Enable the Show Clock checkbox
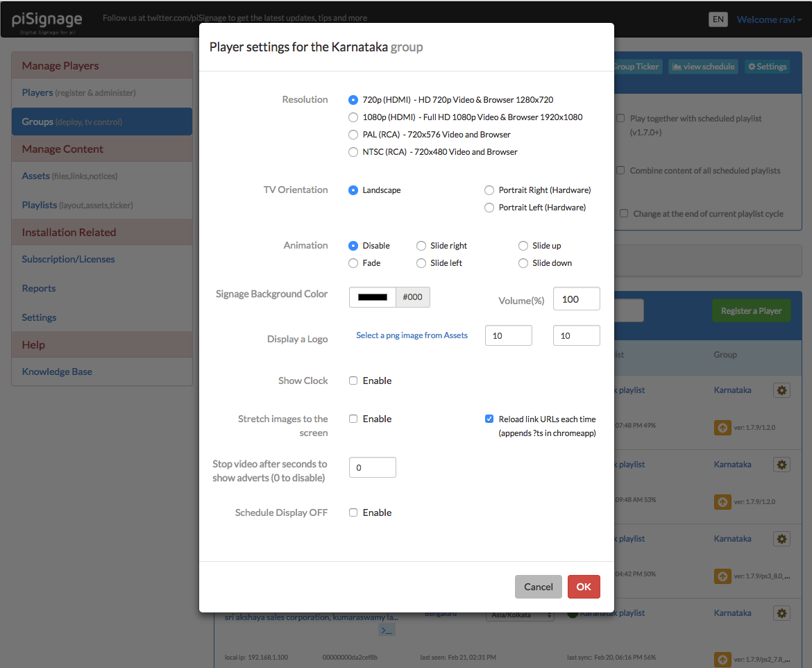 (x=353, y=381)
